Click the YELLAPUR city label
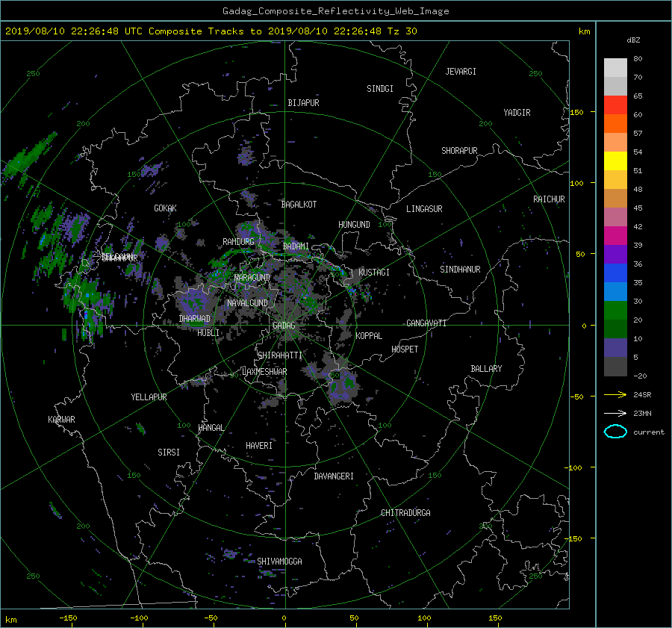This screenshot has width=672, height=628. tap(149, 397)
